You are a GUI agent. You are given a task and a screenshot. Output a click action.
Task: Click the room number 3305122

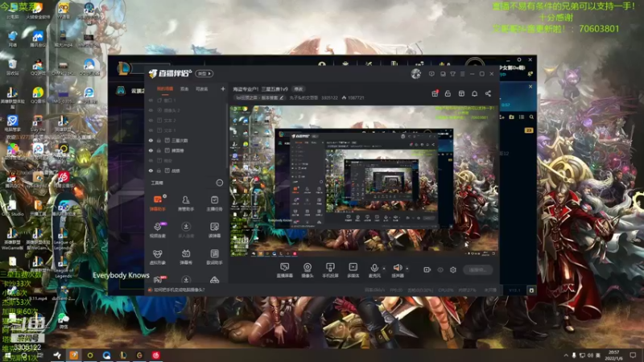click(x=329, y=97)
